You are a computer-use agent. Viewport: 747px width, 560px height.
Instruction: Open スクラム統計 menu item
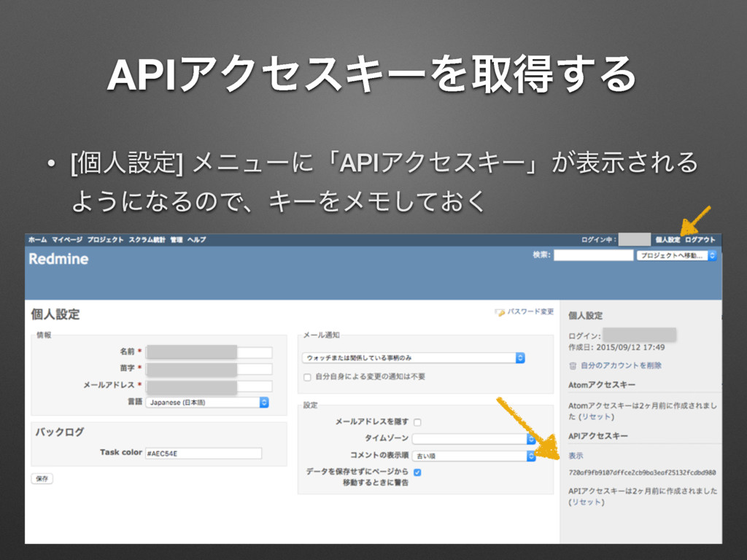pos(147,239)
